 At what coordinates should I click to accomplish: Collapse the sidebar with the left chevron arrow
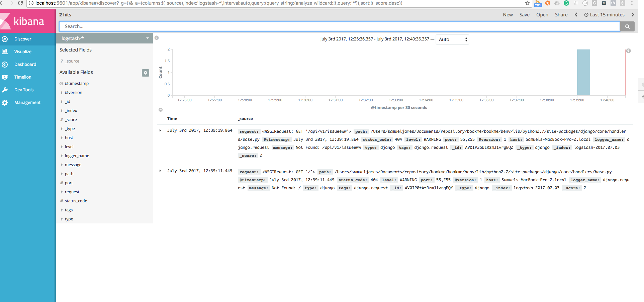tap(157, 38)
